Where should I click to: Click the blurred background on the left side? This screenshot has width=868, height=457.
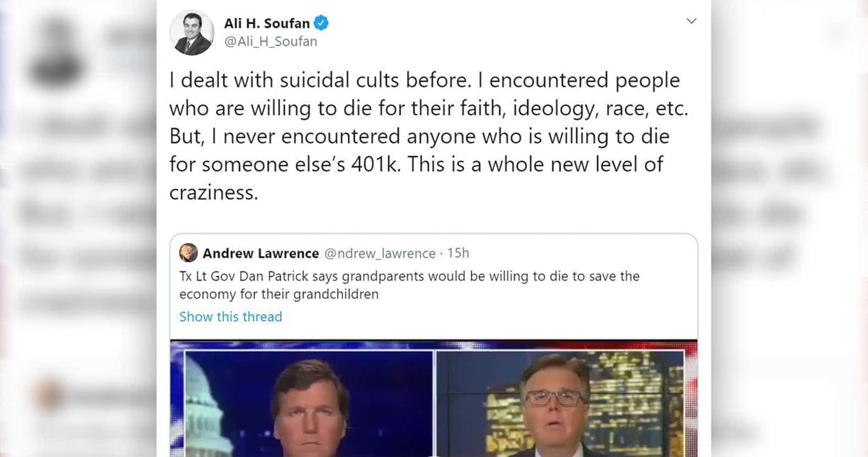78,228
